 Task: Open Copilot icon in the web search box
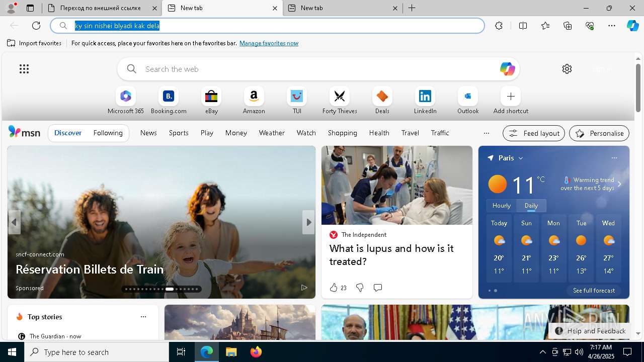[x=507, y=69]
